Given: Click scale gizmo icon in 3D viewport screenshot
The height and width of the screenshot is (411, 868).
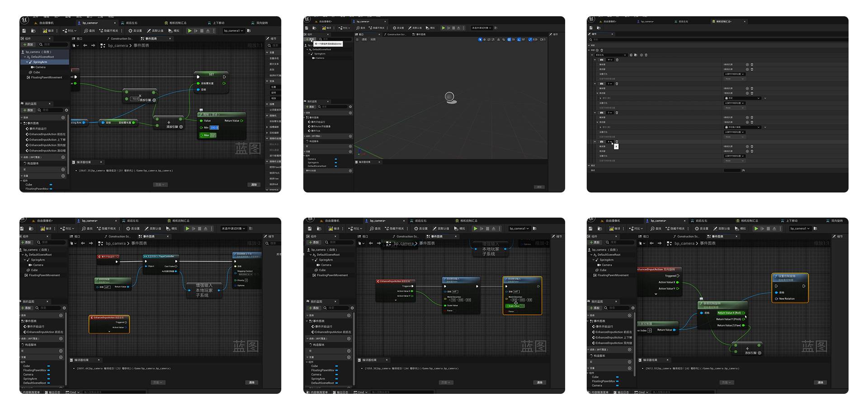Looking at the screenshot, I should [493, 39].
